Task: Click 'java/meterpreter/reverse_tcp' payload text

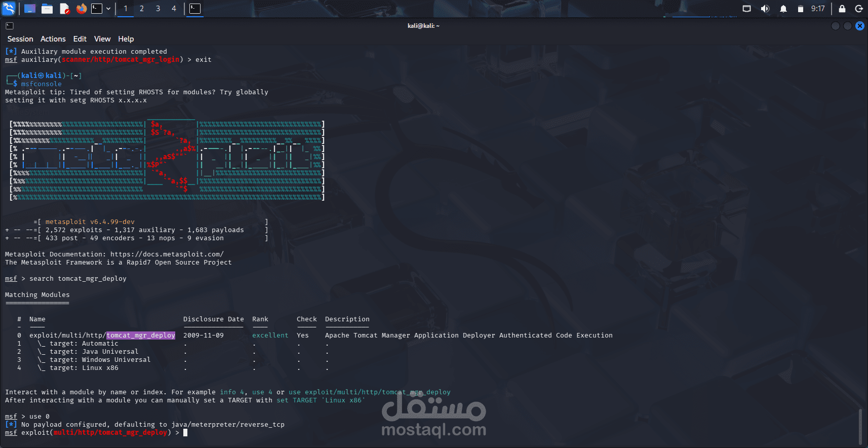Action: click(228, 425)
